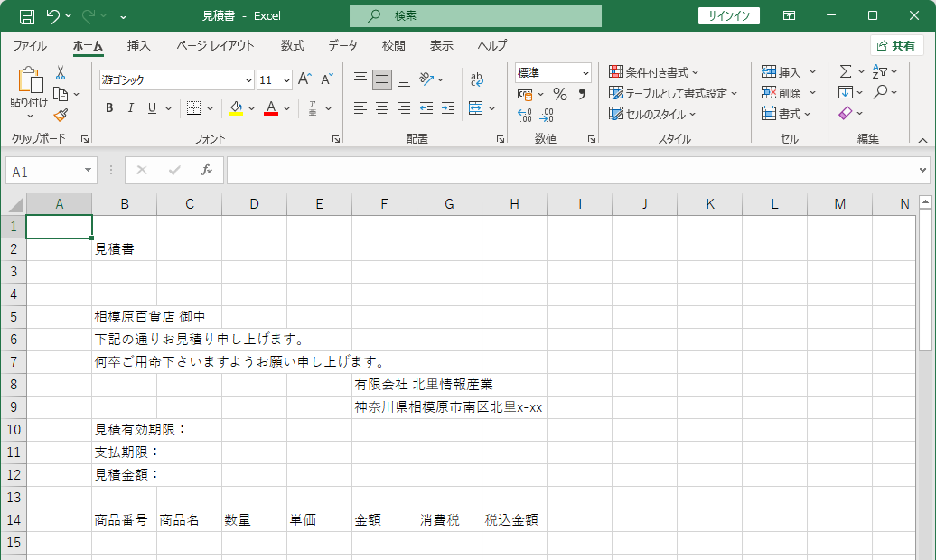
Task: Open テーブルとして書式設定 menu
Action: click(673, 93)
